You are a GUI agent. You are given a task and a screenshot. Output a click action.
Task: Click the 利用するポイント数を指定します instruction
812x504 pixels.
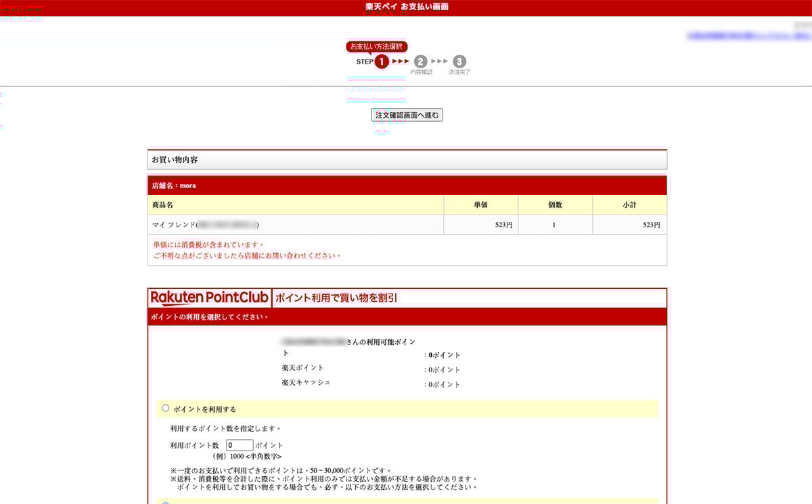[225, 428]
